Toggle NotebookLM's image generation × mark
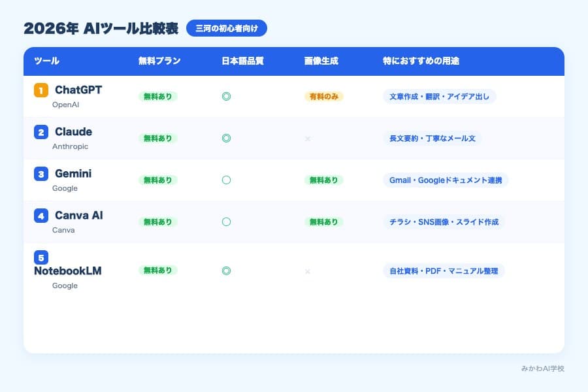Viewport: 588px width, 392px height. (306, 270)
